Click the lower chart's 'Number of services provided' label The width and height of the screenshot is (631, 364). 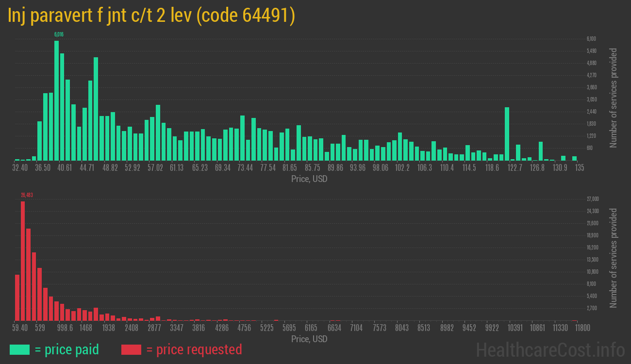click(x=614, y=258)
